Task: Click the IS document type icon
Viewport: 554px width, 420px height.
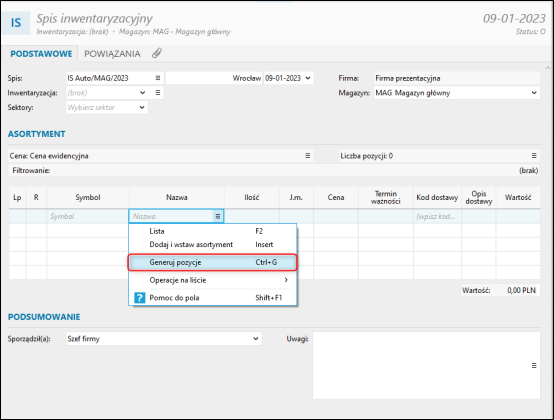Action: 16,23
